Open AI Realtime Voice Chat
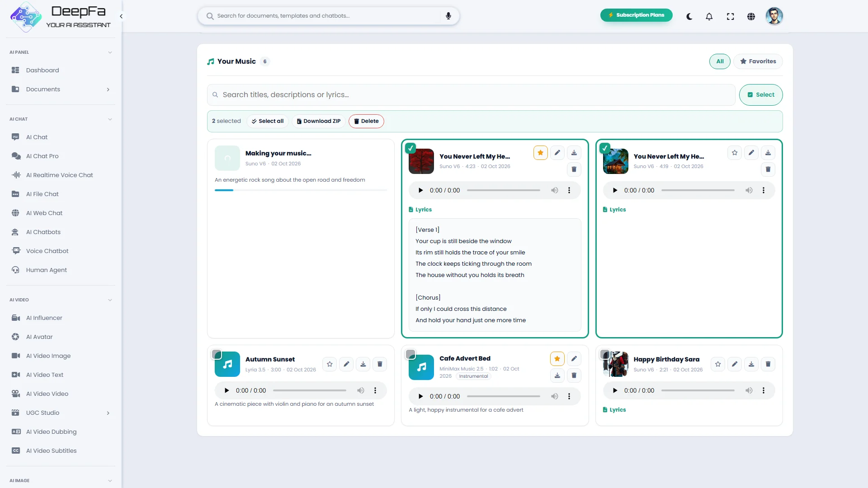This screenshot has height=488, width=868. 61,175
